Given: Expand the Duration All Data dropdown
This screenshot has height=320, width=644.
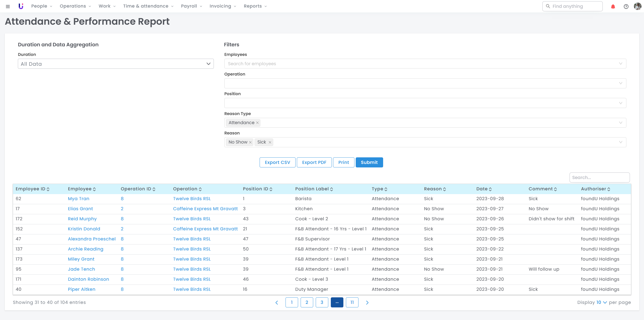Looking at the screenshot, I should (116, 64).
